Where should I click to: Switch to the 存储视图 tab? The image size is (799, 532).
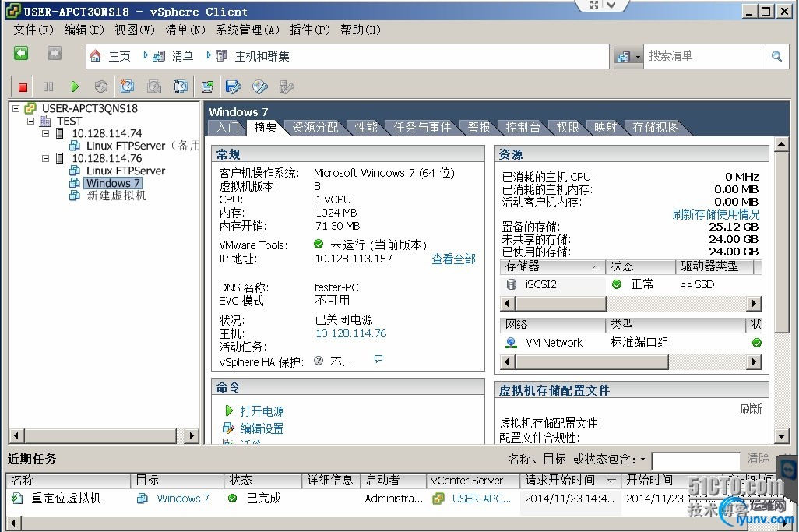click(655, 127)
